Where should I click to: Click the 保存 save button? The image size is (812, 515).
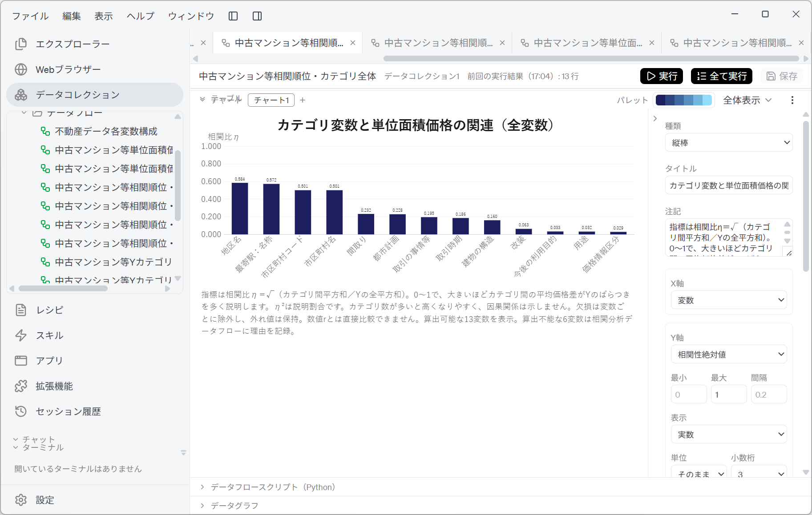[x=782, y=76]
